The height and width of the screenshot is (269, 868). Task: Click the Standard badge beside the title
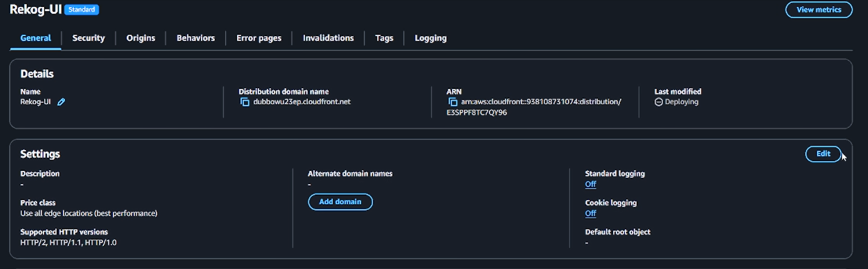coord(82,10)
